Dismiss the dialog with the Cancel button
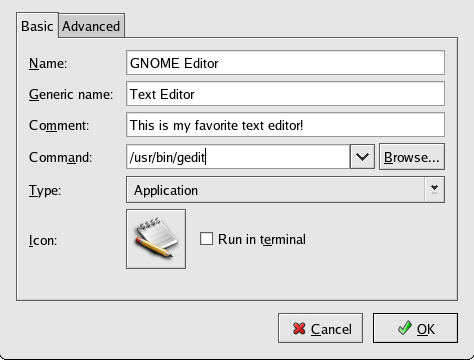This screenshot has width=474, height=360. pyautogui.click(x=320, y=328)
